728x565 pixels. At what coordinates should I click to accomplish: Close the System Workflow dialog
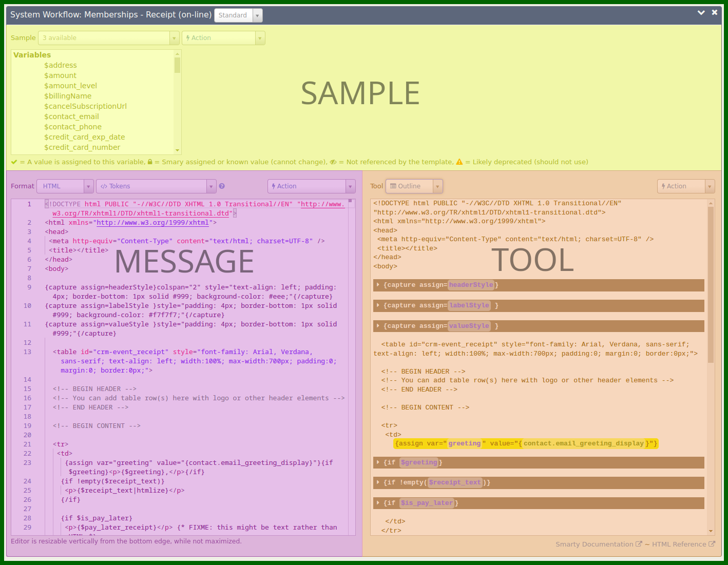(714, 13)
